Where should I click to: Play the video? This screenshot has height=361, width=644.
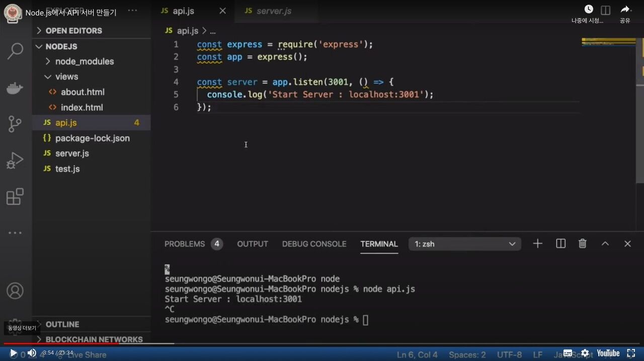tap(14, 353)
